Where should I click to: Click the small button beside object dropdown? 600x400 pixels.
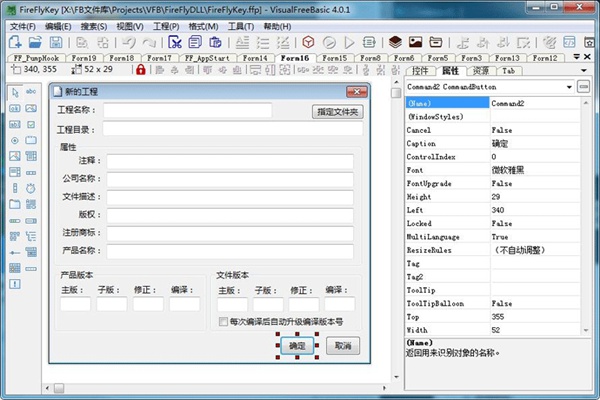(583, 87)
